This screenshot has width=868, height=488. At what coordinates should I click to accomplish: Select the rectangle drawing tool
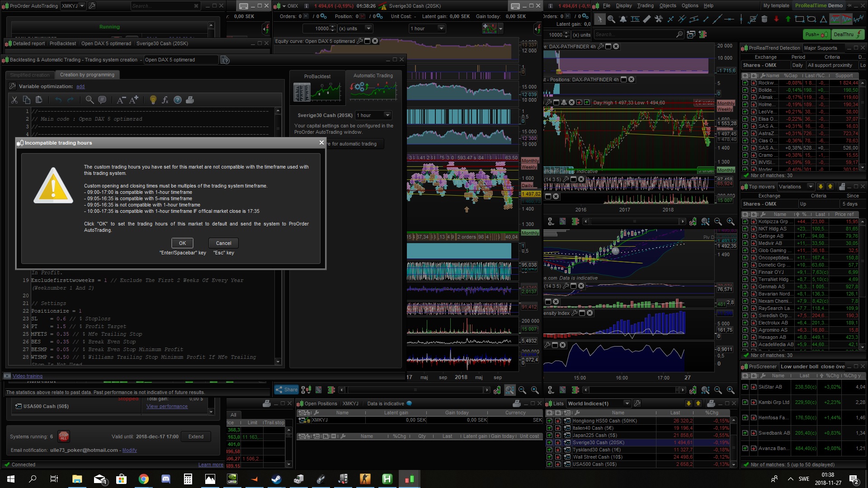tap(799, 19)
